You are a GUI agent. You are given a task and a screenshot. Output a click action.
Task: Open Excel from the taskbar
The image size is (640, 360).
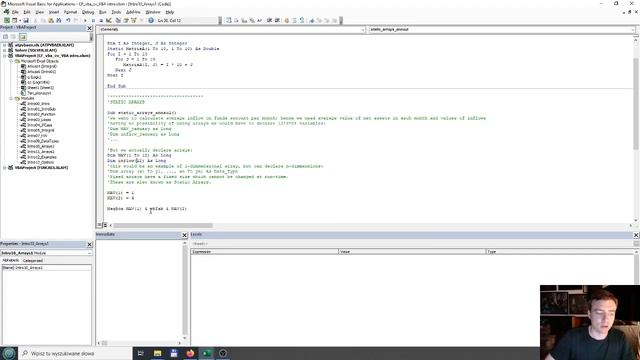click(207, 353)
